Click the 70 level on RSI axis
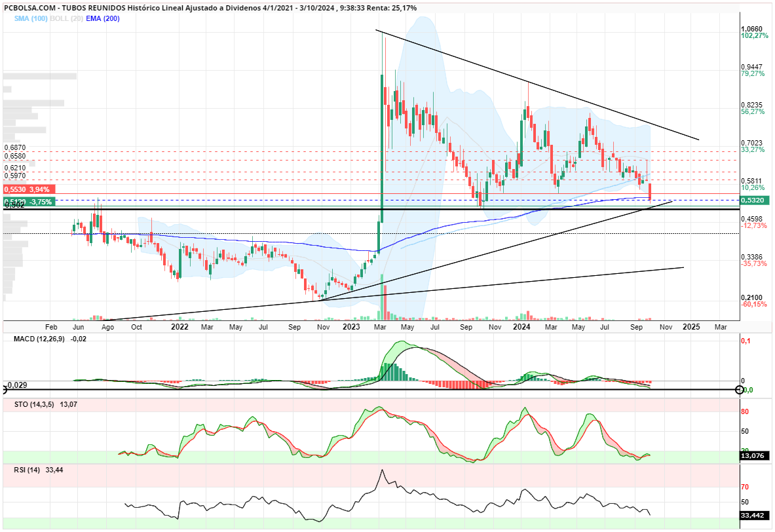The width and height of the screenshot is (775, 532). 745,487
